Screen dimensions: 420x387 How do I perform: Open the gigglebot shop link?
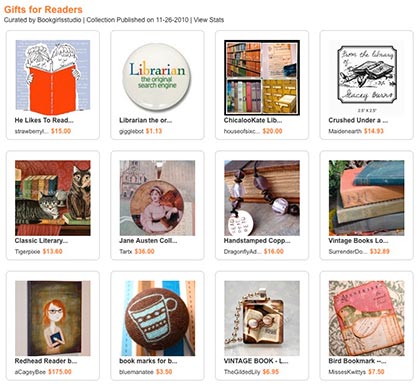pyautogui.click(x=131, y=131)
